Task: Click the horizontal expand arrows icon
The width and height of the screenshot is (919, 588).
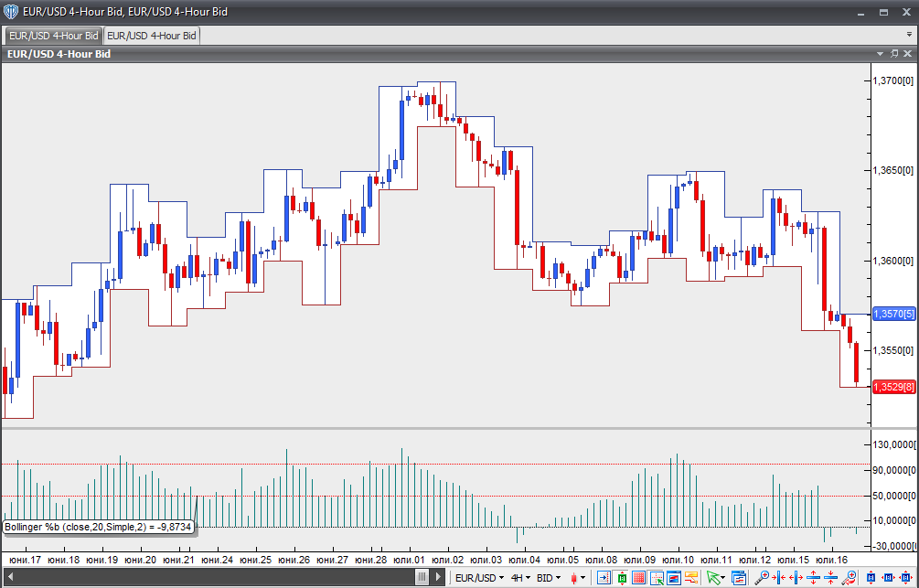Action: point(796,578)
